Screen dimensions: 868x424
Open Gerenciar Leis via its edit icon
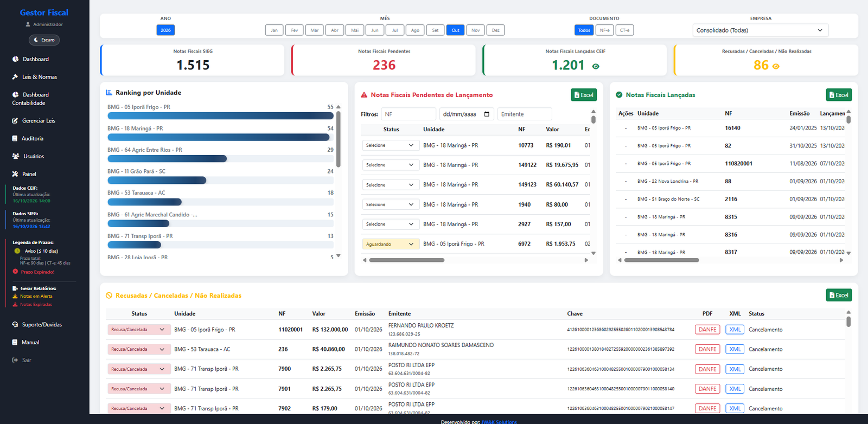pyautogui.click(x=15, y=121)
